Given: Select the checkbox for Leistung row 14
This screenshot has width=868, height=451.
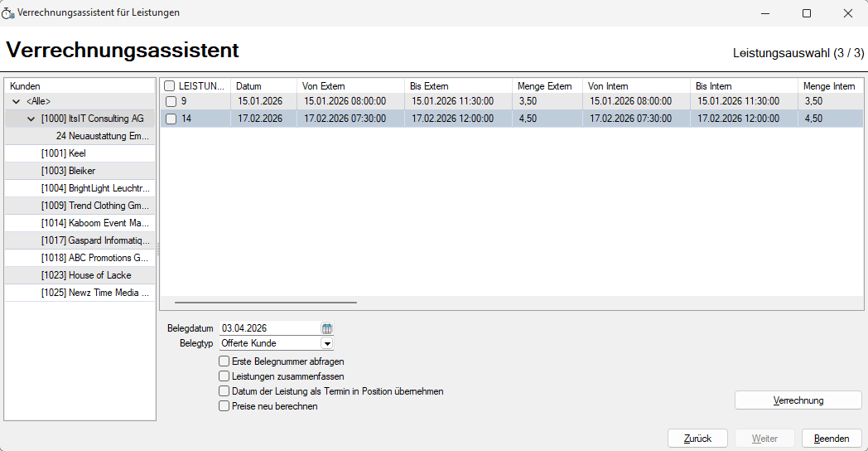Looking at the screenshot, I should coord(171,119).
